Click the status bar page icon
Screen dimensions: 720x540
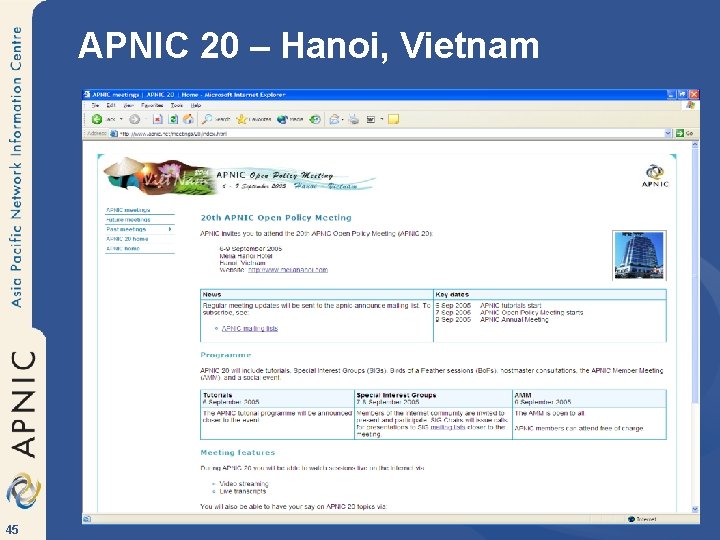87,519
